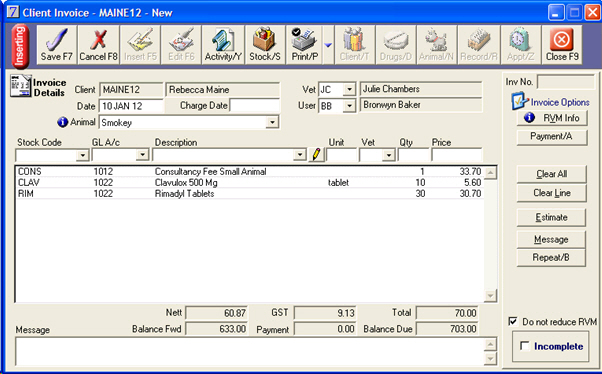Click the items list scroll up arrow
The height and width of the screenshot is (374, 602).
click(490, 173)
